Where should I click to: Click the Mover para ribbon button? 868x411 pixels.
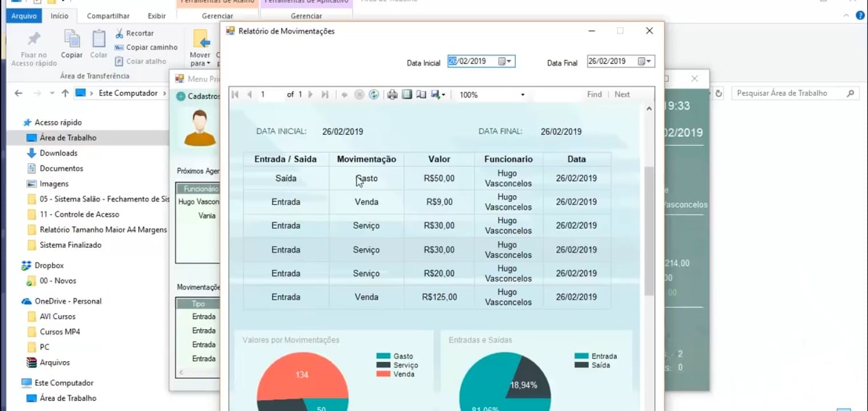200,48
